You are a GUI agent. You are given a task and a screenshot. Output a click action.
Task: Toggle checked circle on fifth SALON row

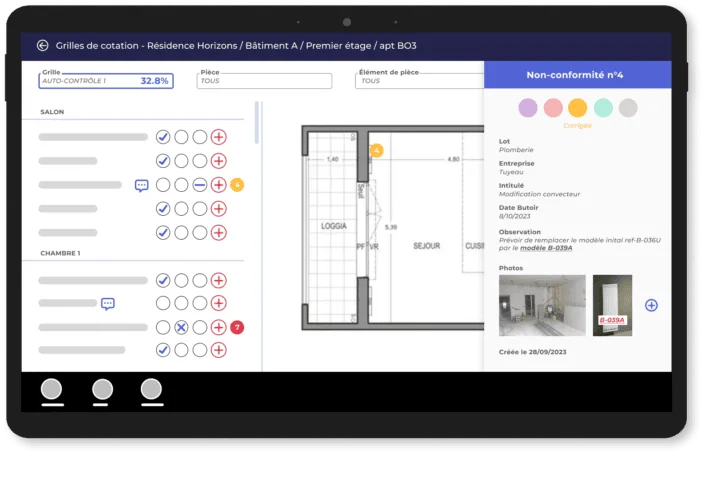pos(163,232)
